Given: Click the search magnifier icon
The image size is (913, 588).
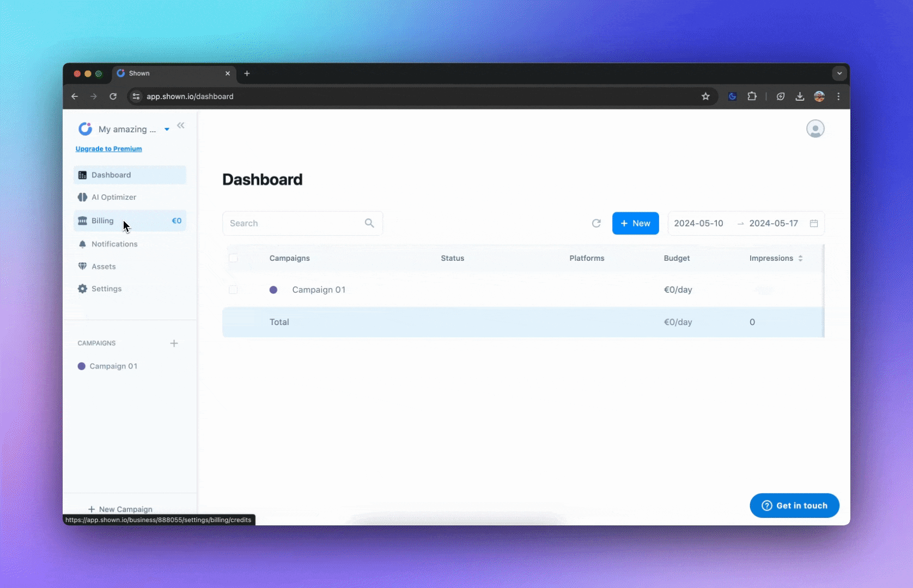Looking at the screenshot, I should point(369,223).
